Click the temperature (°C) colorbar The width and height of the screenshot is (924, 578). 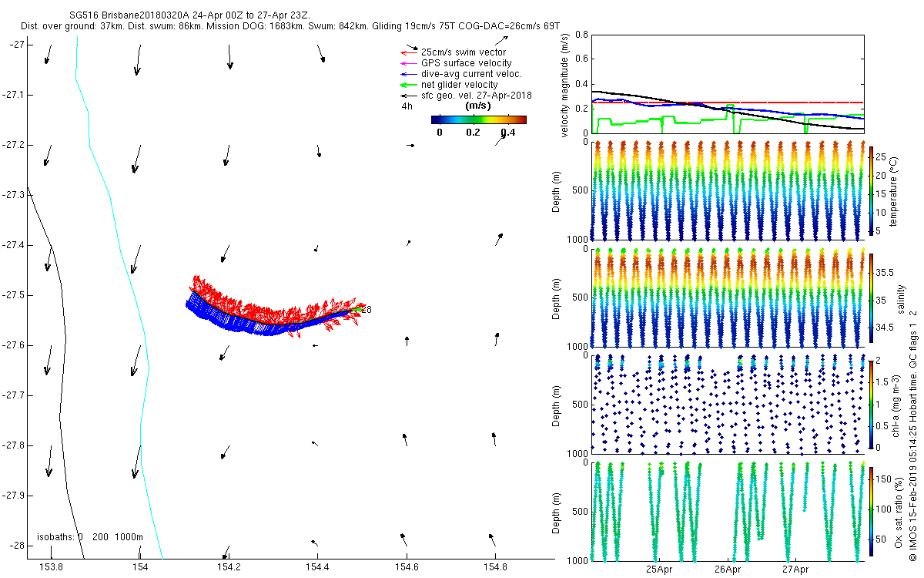[870, 190]
